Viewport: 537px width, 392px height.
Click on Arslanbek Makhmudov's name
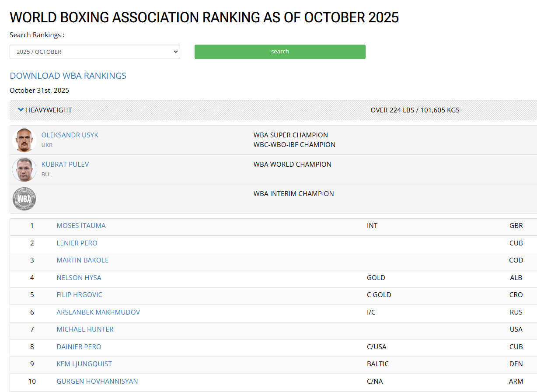98,312
